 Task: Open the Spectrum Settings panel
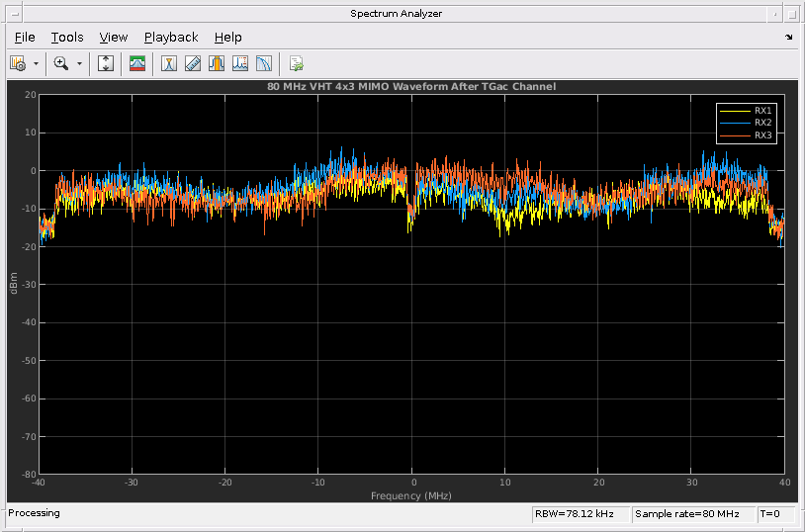pos(138,63)
